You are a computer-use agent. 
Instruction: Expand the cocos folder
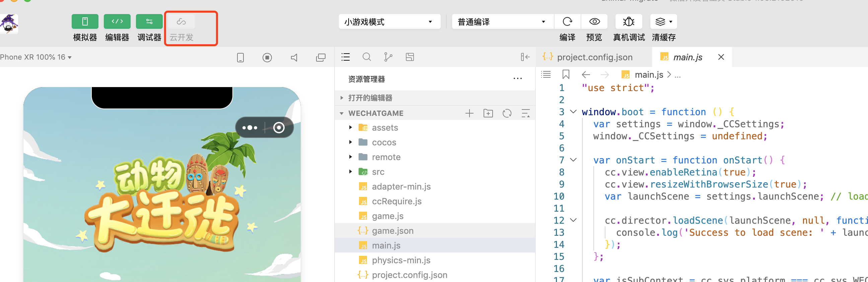435,143
